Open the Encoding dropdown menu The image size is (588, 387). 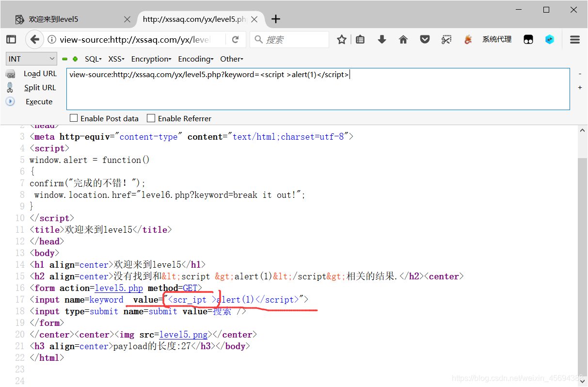click(x=196, y=59)
